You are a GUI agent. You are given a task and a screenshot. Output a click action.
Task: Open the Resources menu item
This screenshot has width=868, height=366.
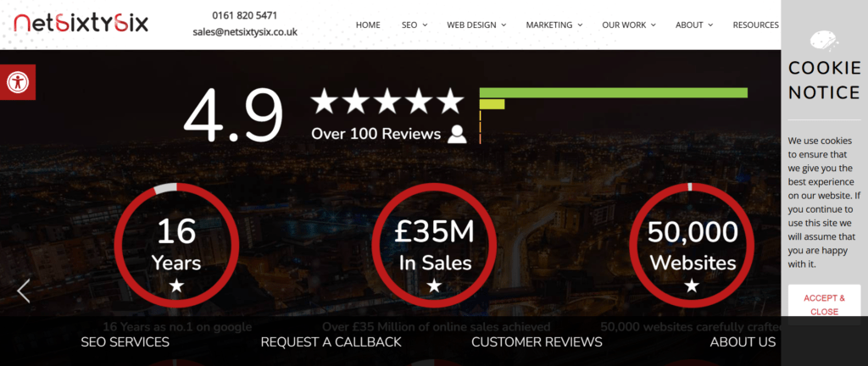(x=755, y=25)
